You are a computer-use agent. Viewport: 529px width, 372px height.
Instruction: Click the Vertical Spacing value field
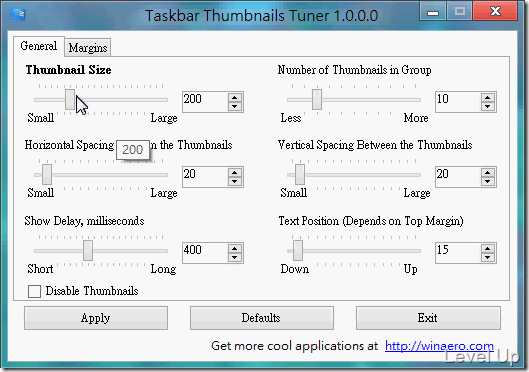pyautogui.click(x=458, y=177)
